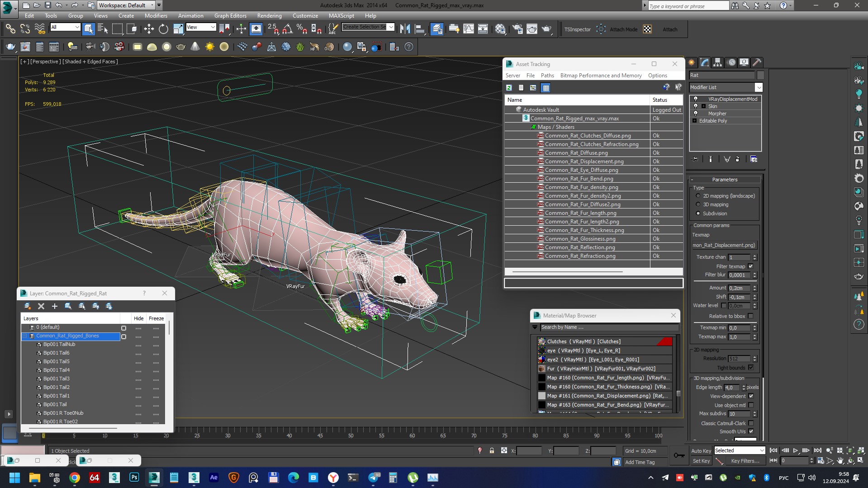Viewport: 868px width, 488px height.
Task: Open the Rendering menu
Action: [x=269, y=15]
